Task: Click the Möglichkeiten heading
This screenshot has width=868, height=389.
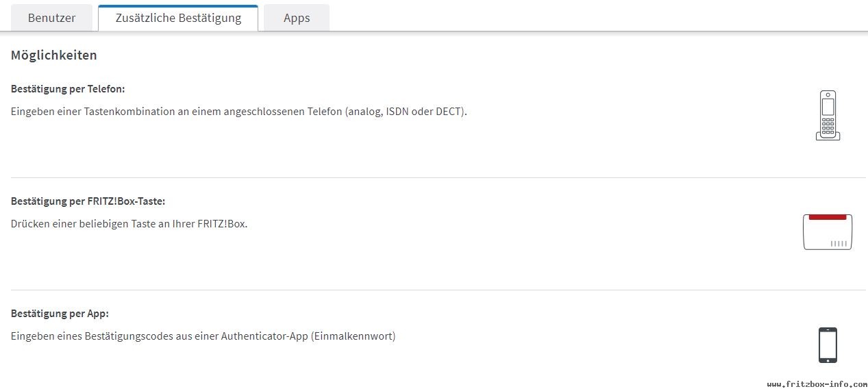Action: coord(54,55)
